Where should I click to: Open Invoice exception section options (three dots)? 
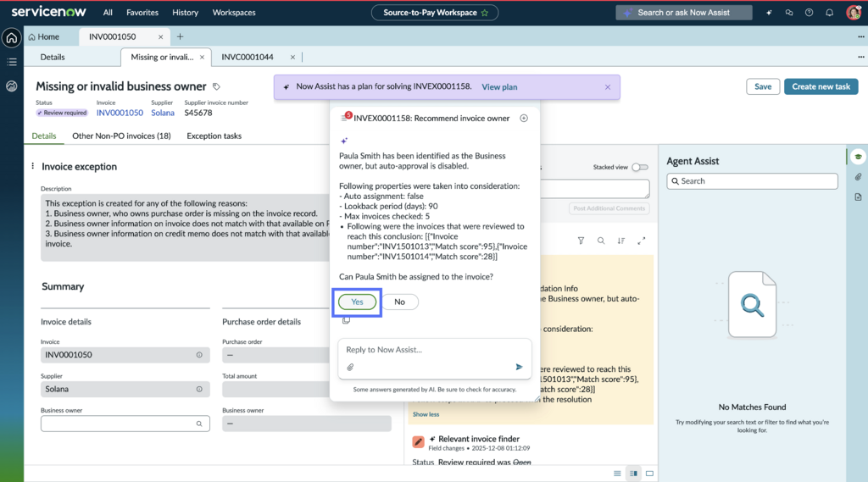pyautogui.click(x=33, y=166)
